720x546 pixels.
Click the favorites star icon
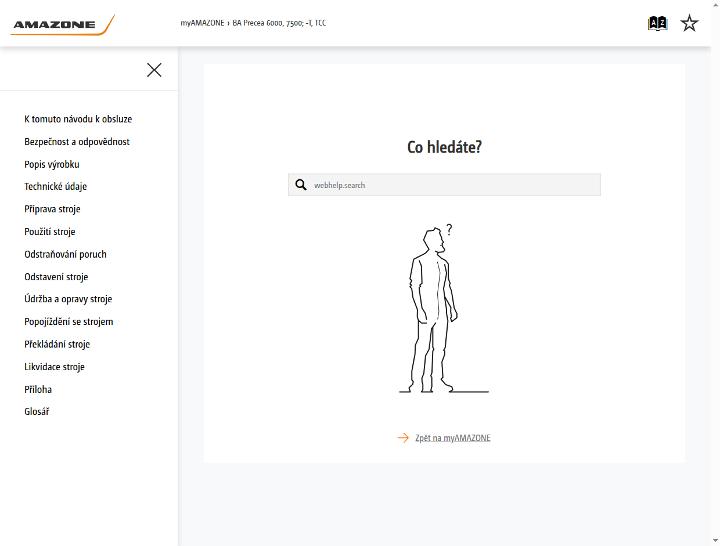tap(689, 23)
